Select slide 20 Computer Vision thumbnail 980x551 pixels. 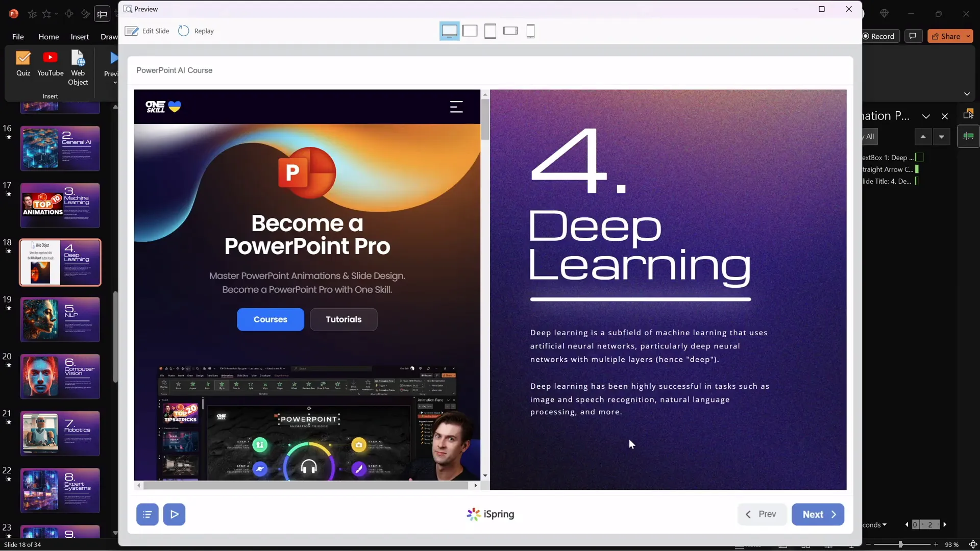coord(60,377)
